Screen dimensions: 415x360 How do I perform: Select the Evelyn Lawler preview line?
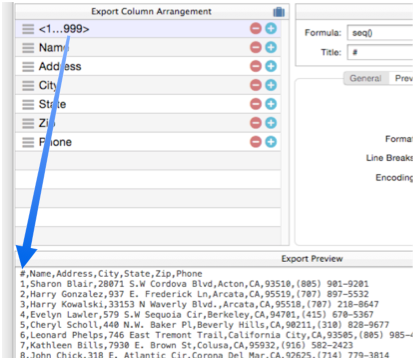[x=196, y=315]
